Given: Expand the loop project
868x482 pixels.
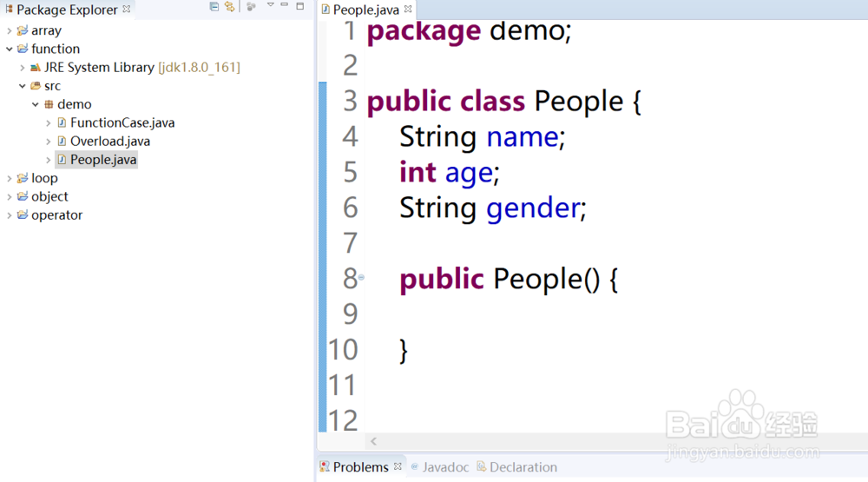Looking at the screenshot, I should (x=9, y=178).
